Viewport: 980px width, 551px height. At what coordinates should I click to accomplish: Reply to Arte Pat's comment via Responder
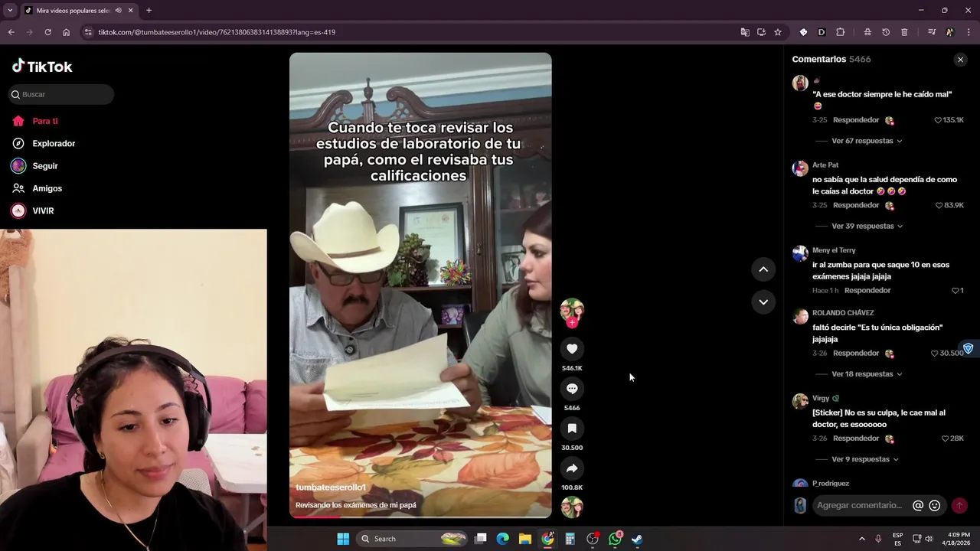[x=856, y=205]
